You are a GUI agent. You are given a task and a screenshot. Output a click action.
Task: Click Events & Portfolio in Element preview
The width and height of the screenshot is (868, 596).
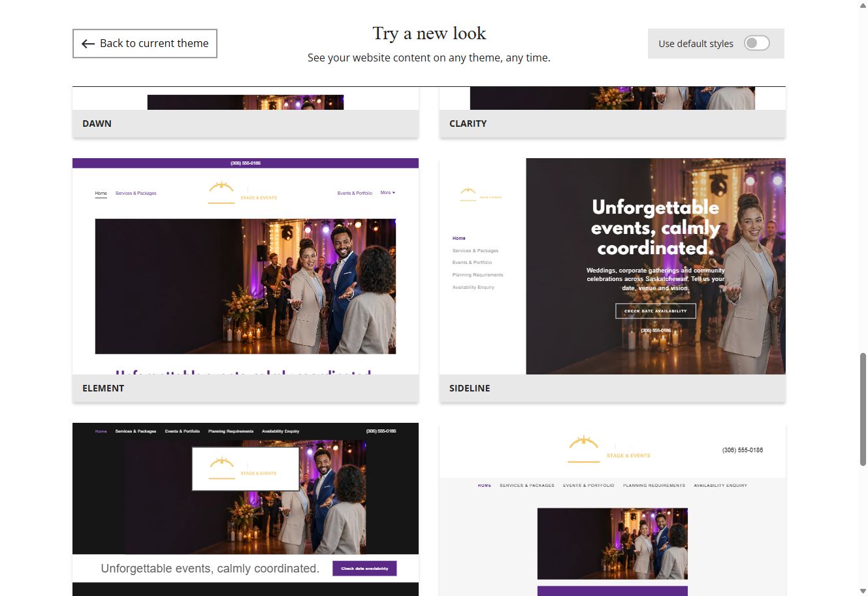355,193
